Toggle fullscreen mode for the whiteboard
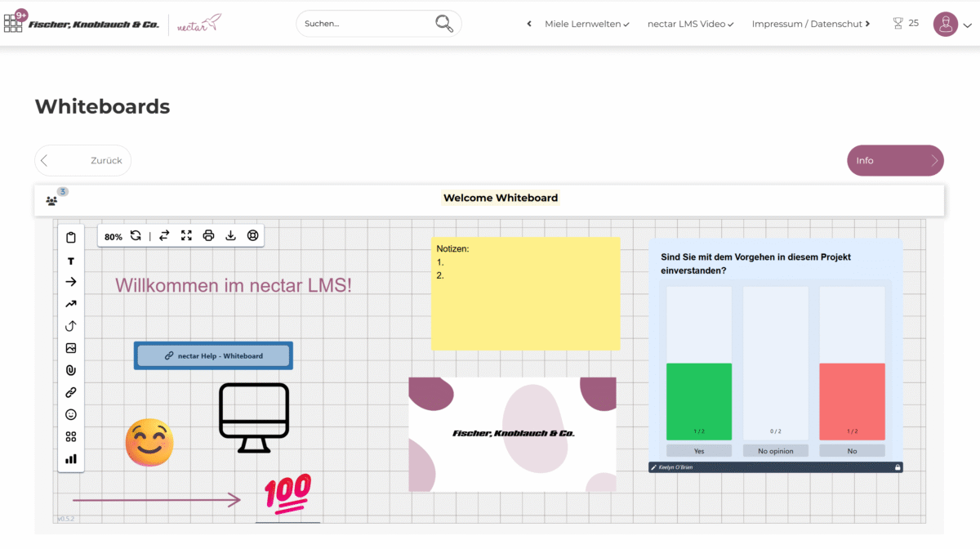 click(186, 236)
